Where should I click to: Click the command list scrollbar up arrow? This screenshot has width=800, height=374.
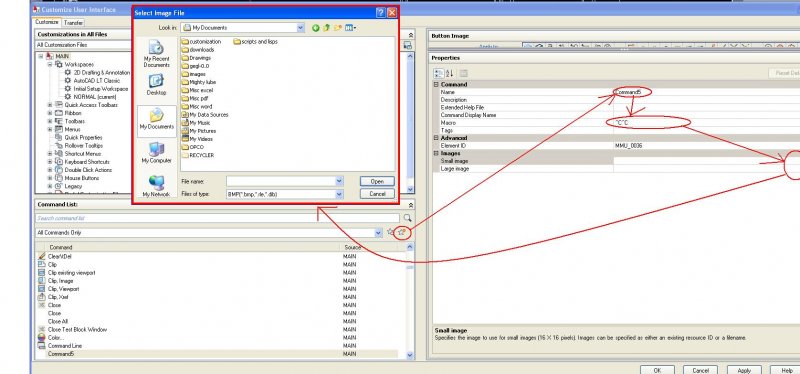tap(410, 247)
